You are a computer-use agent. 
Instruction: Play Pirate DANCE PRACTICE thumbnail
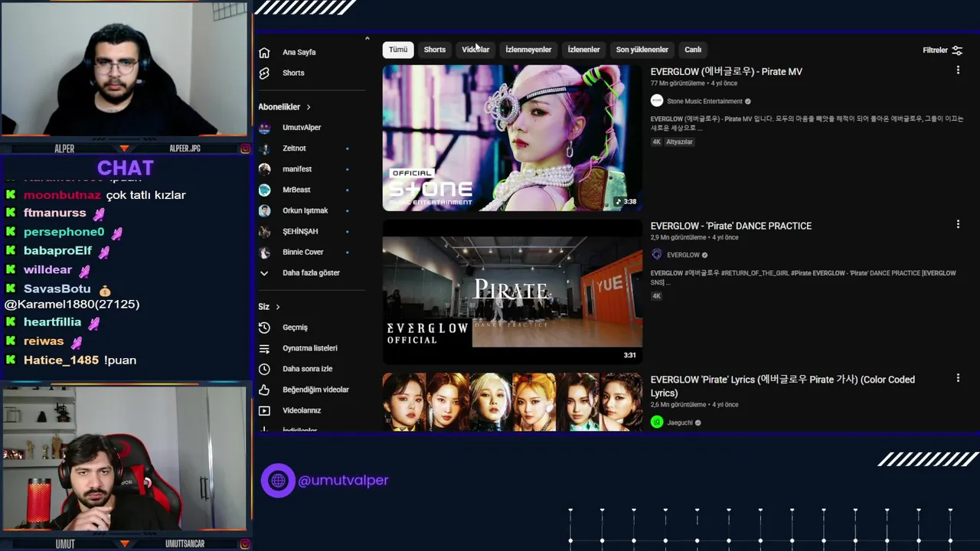(512, 292)
